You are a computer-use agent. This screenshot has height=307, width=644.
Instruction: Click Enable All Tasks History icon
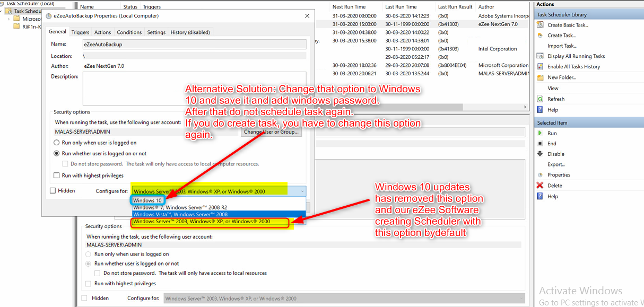540,67
